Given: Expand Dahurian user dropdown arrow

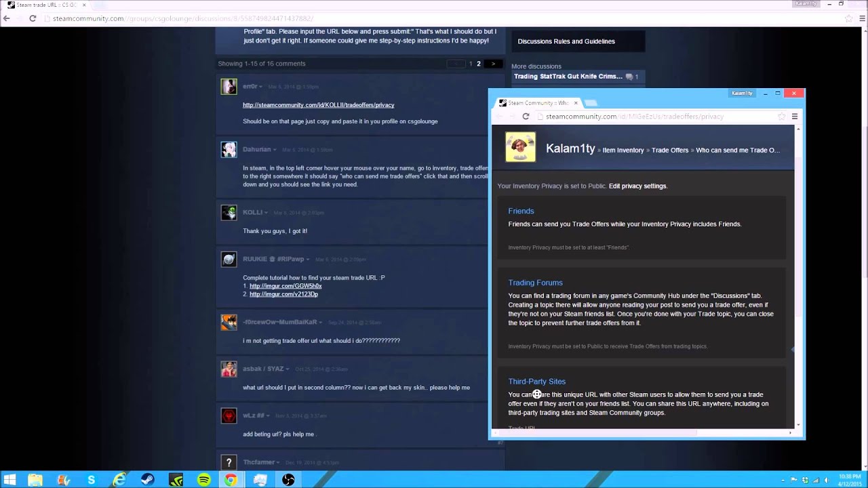Looking at the screenshot, I should click(x=275, y=149).
